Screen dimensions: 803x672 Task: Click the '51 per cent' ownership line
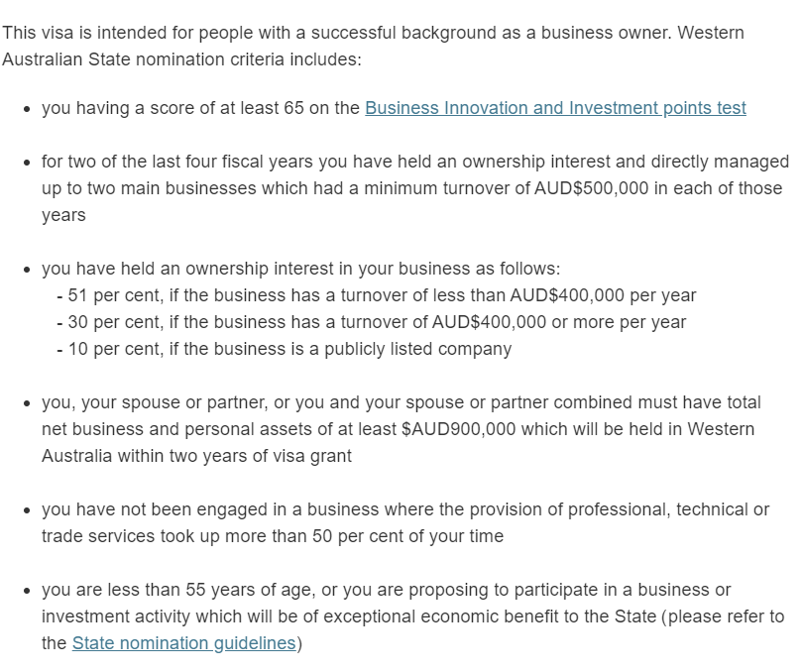pyautogui.click(x=377, y=295)
